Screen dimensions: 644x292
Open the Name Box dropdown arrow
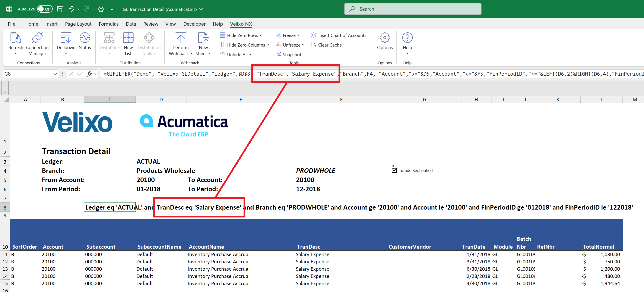click(55, 74)
